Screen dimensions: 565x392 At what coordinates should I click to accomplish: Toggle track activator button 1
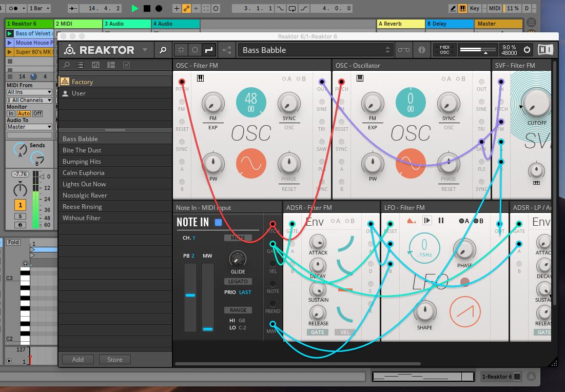[20, 205]
